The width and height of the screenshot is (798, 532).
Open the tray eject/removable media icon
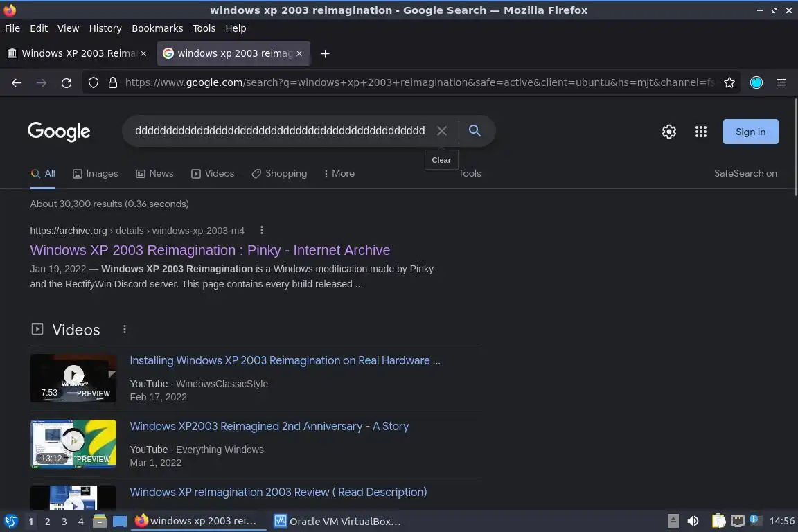(673, 522)
